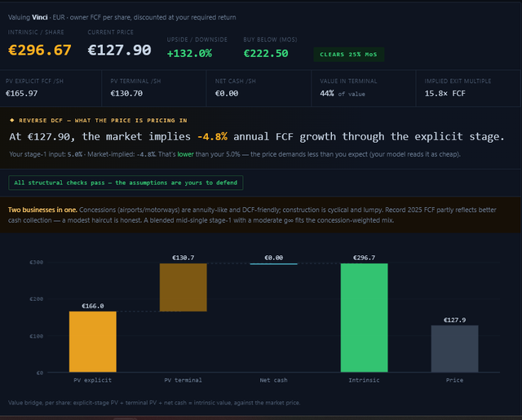This screenshot has height=420, width=522.
Task: Click the Net cash axis label
Action: [x=274, y=380]
